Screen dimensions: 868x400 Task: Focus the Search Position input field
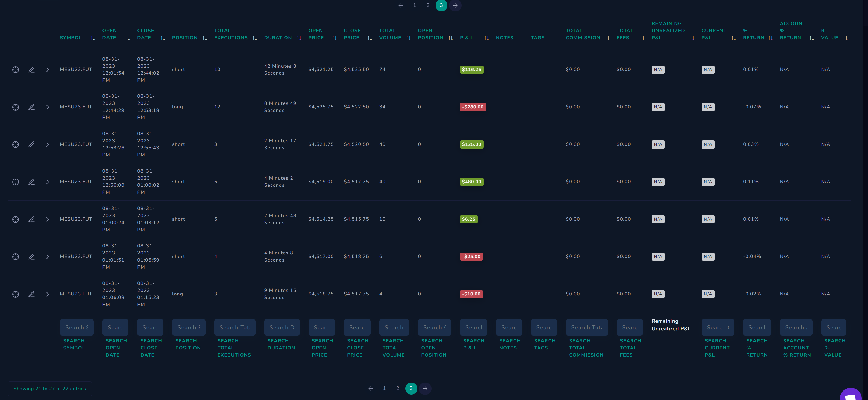coord(189,327)
